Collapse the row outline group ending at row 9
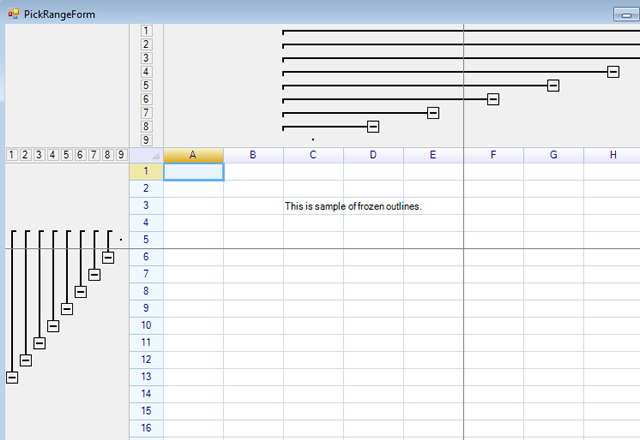The height and width of the screenshot is (440, 640). [x=67, y=309]
